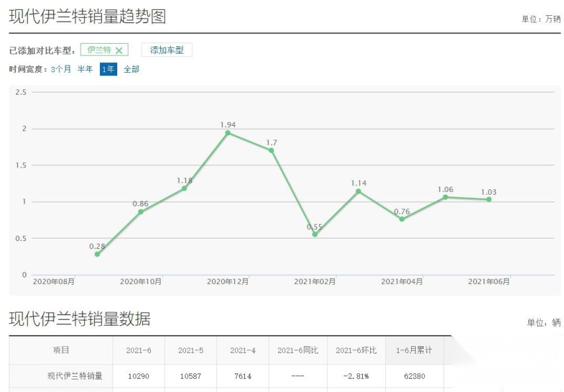
Task: Click the 添加车型 button
Action: pyautogui.click(x=167, y=50)
